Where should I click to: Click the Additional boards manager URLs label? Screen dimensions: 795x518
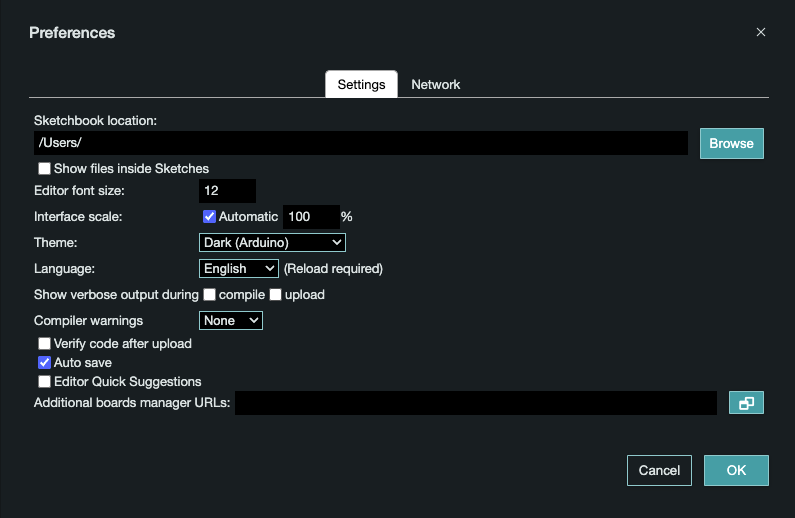click(132, 403)
